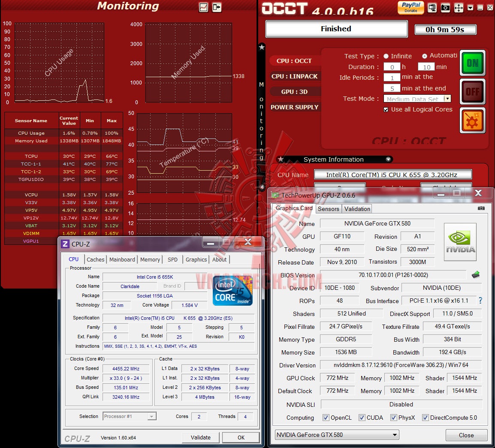Stop the test with red OFF button
Image resolution: width=495 pixels, height=448 pixels.
click(473, 92)
